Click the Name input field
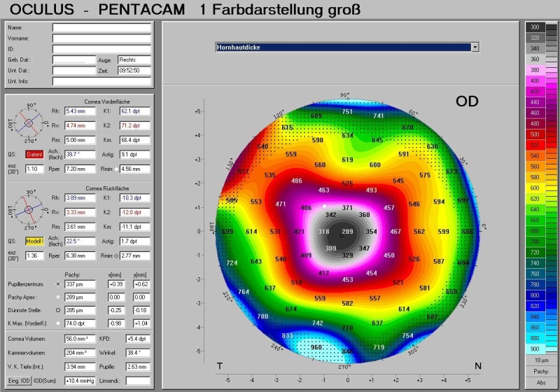The height and width of the screenshot is (392, 560). click(101, 28)
